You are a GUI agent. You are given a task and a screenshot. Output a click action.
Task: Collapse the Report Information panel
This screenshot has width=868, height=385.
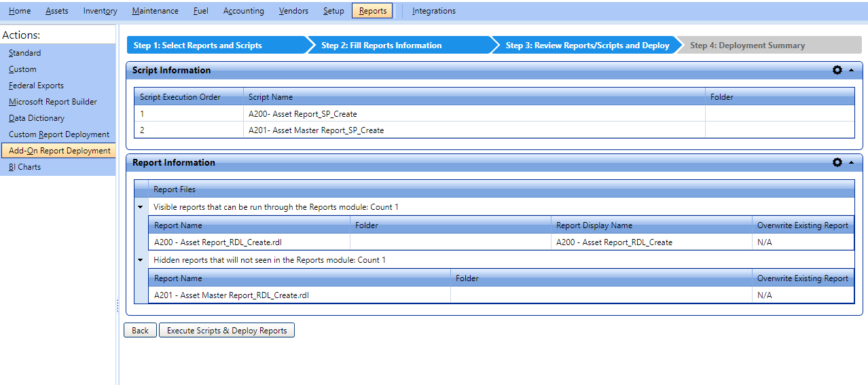(x=851, y=162)
